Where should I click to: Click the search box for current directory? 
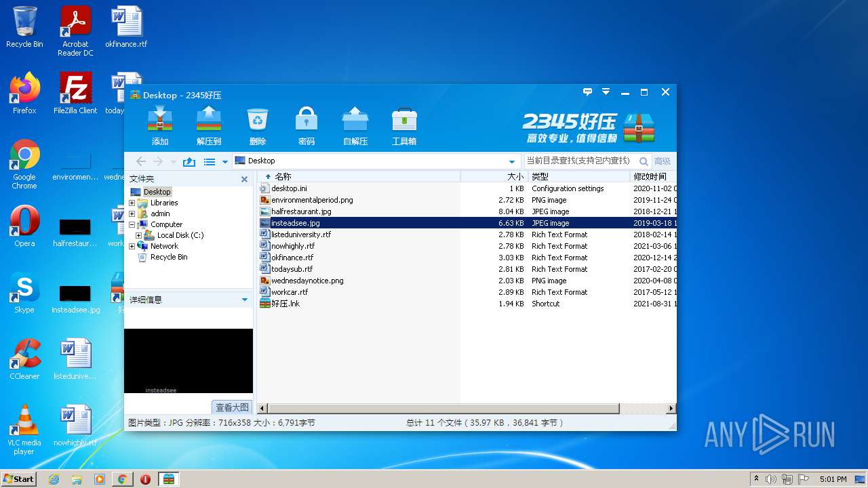[578, 161]
